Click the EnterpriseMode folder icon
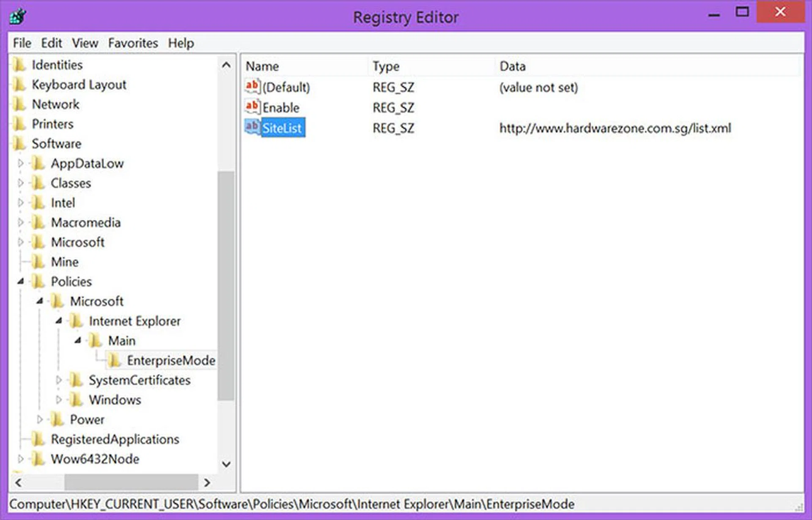 pyautogui.click(x=114, y=360)
